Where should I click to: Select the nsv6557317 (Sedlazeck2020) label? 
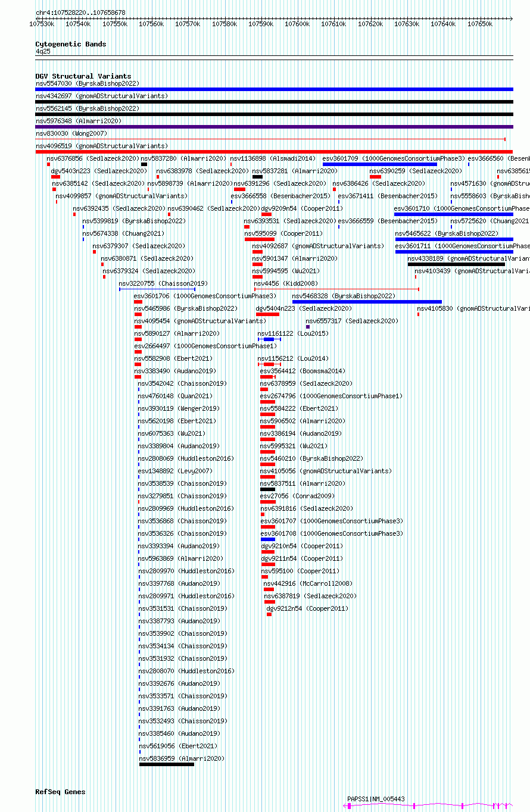pyautogui.click(x=352, y=321)
